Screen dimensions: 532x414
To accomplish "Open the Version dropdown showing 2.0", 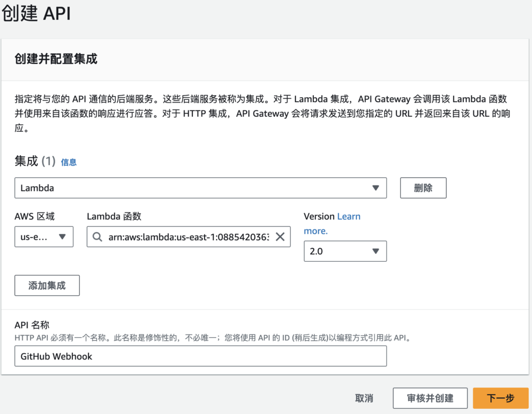I will [344, 251].
